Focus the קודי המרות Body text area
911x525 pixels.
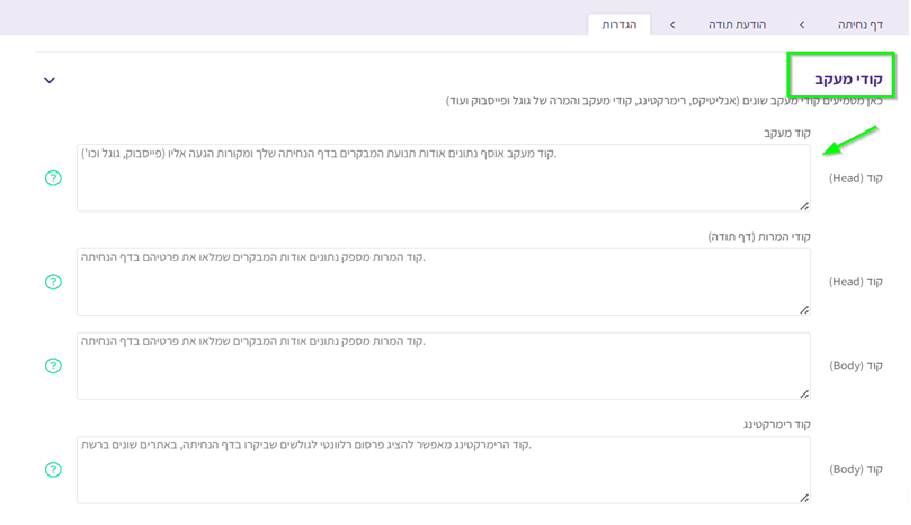pos(443,366)
